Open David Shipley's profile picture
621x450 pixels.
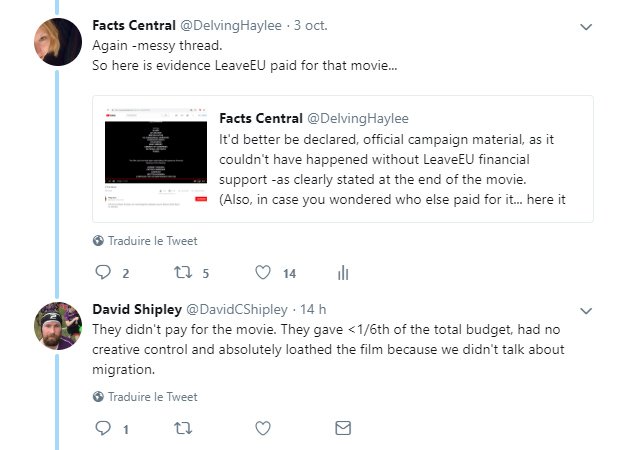(58, 326)
